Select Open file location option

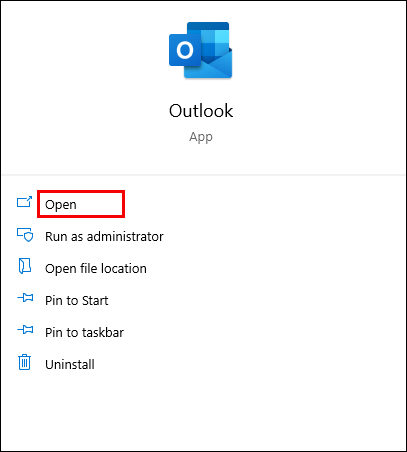coord(96,269)
